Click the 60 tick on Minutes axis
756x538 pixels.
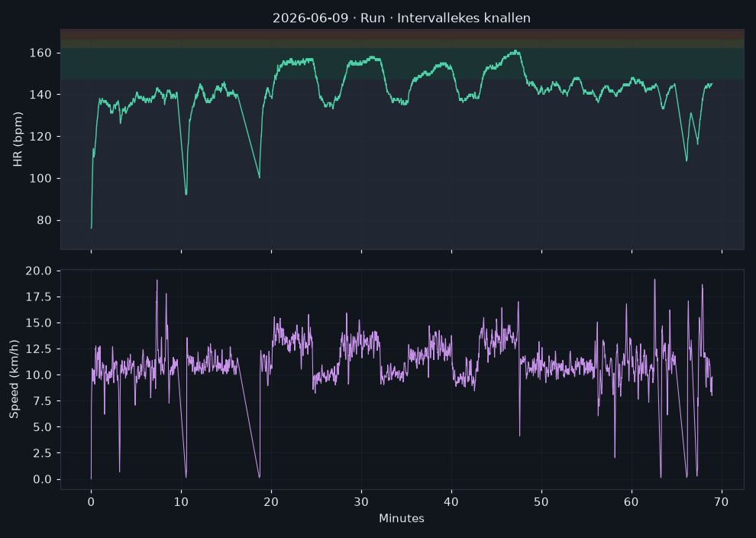pyautogui.click(x=632, y=502)
